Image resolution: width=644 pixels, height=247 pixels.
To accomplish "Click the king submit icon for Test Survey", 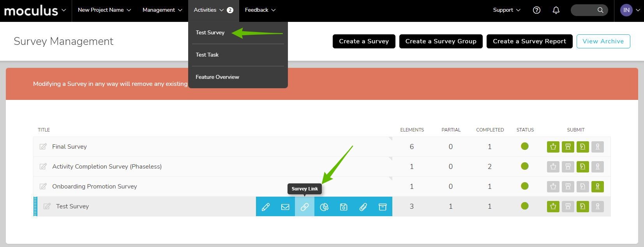I will click(553, 206).
